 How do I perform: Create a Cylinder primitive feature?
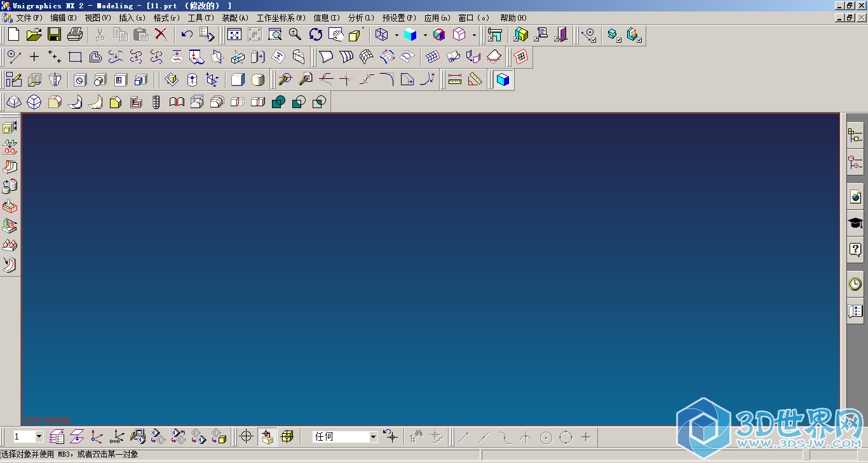[258, 79]
